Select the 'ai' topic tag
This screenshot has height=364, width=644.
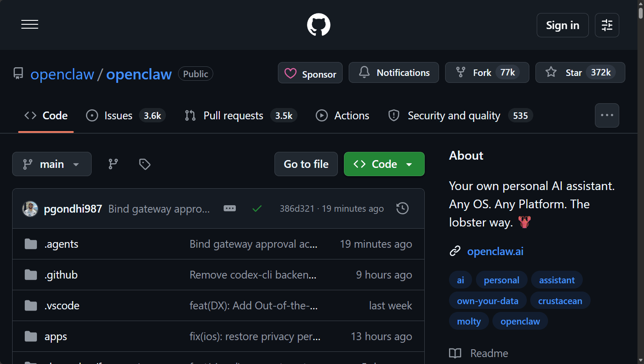tap(461, 280)
